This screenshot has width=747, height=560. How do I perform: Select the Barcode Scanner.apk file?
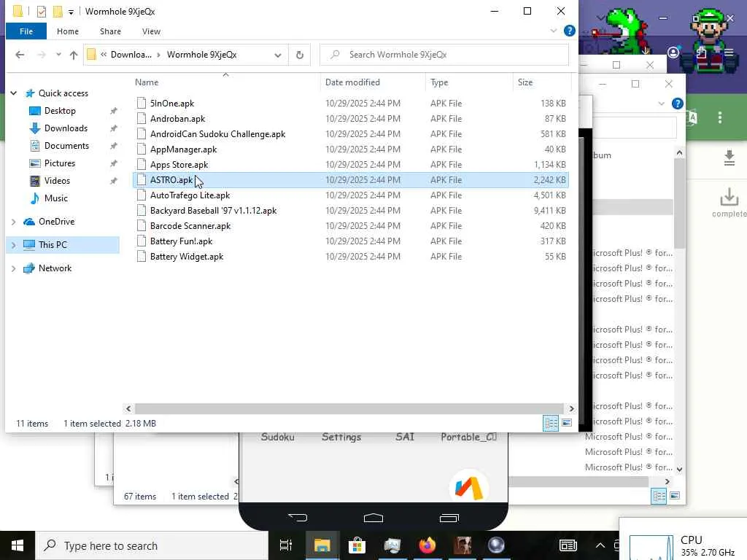pyautogui.click(x=350, y=226)
